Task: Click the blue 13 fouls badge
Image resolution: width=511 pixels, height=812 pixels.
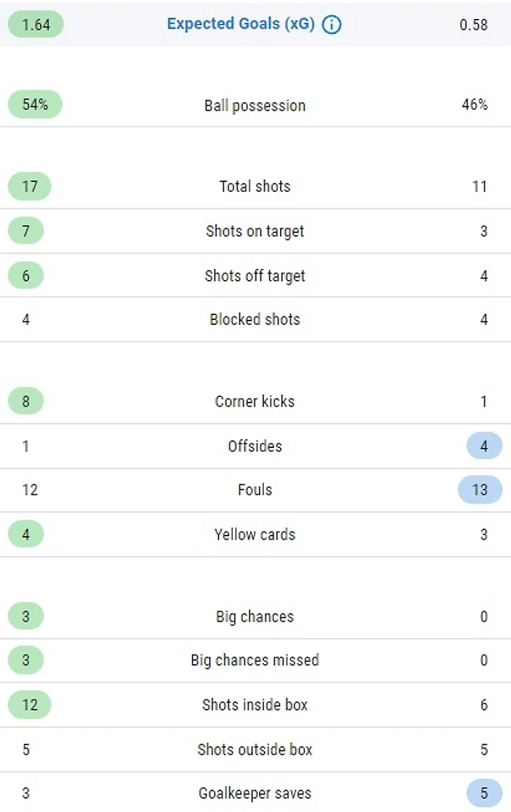Action: 479,489
